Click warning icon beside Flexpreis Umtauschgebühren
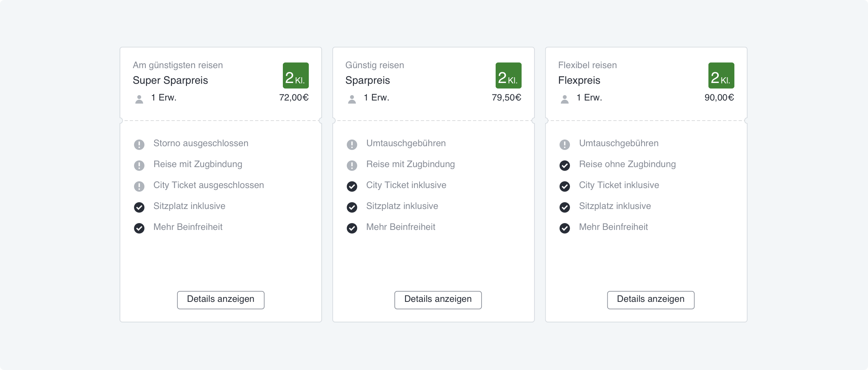The width and height of the screenshot is (868, 370). (x=565, y=145)
